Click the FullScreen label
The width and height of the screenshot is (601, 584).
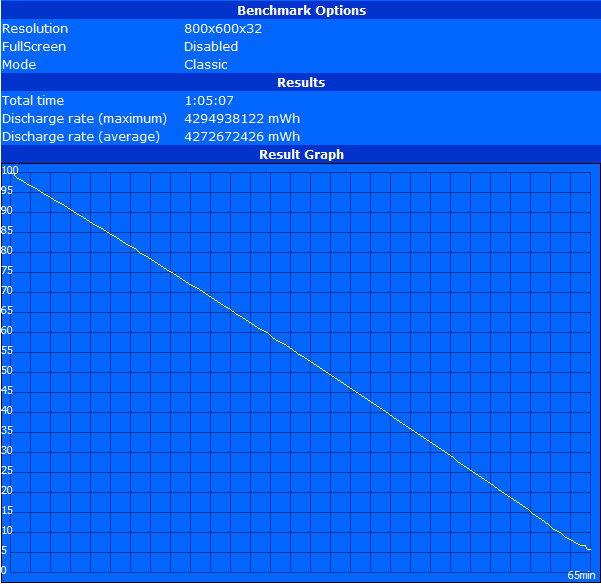point(34,47)
